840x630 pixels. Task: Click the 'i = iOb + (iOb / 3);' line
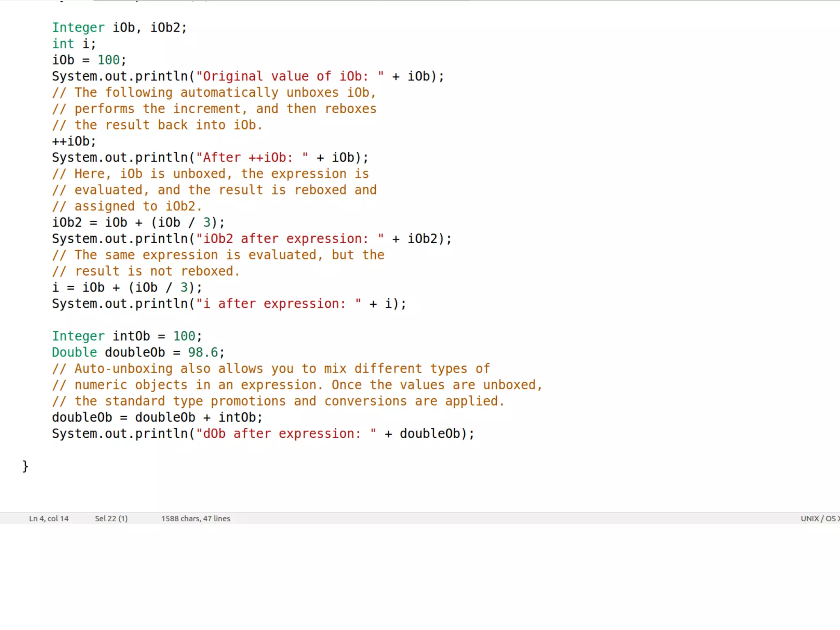(127, 288)
